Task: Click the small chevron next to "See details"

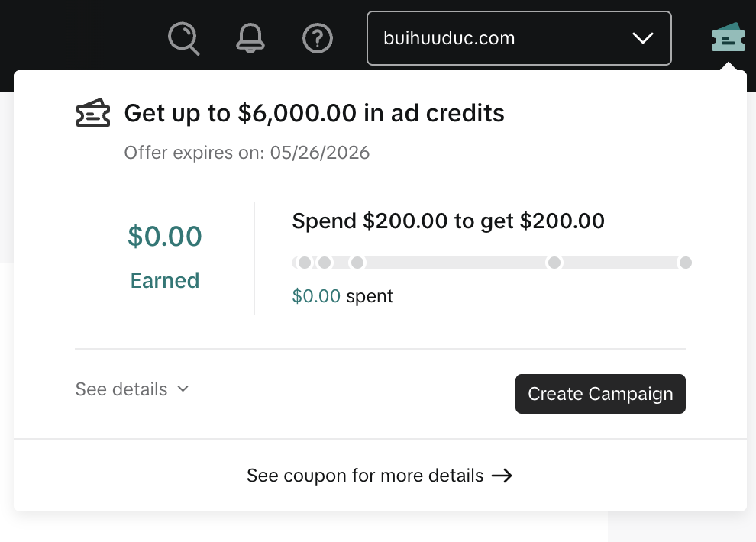Action: 183,389
